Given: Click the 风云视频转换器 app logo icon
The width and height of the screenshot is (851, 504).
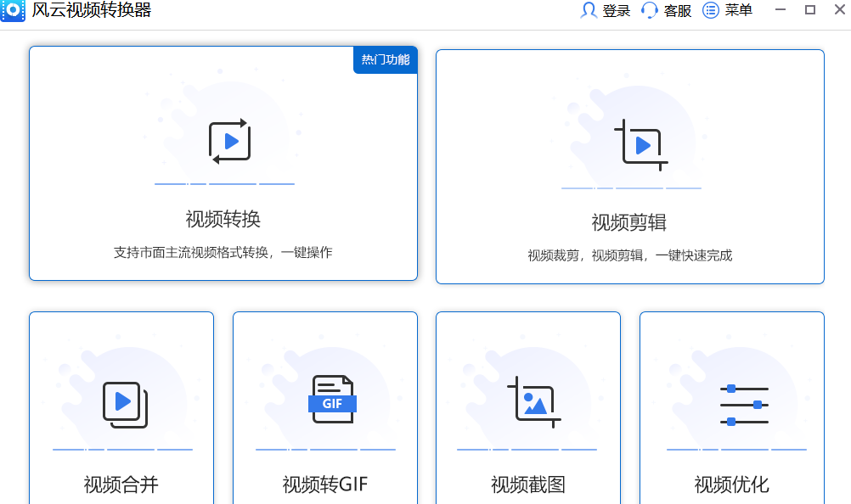Looking at the screenshot, I should 13,10.
